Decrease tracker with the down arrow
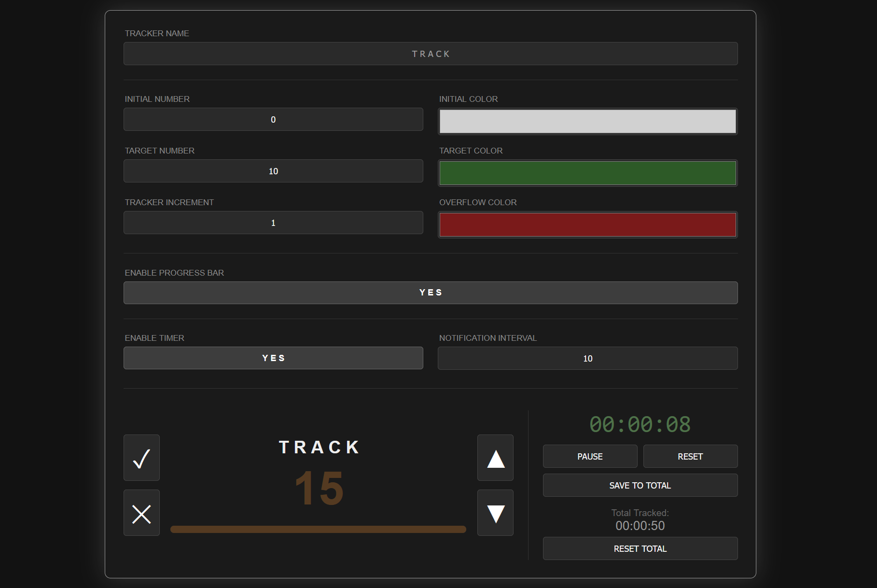Image resolution: width=877 pixels, height=588 pixels. click(x=495, y=513)
